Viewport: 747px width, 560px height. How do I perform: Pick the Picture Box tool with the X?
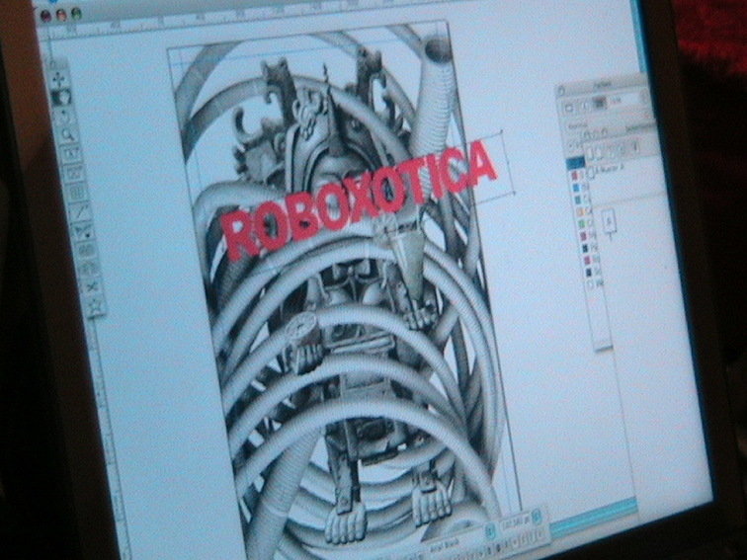click(74, 173)
